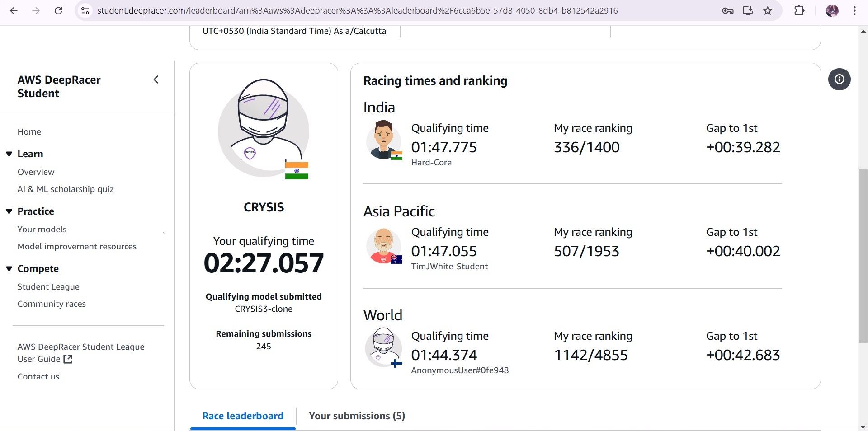The height and width of the screenshot is (431, 868).
Task: Open AI & ML scholarship quiz
Action: (x=66, y=189)
